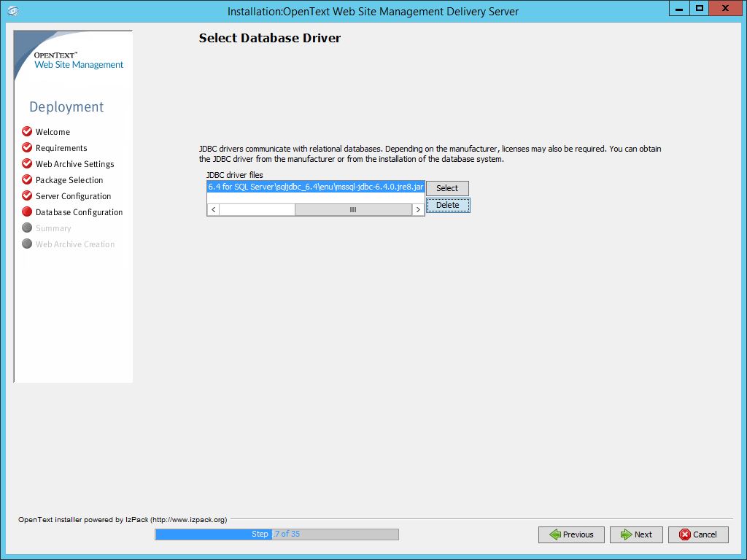This screenshot has height=560, width=747.
Task: Click the Requirements step label
Action: coord(61,148)
